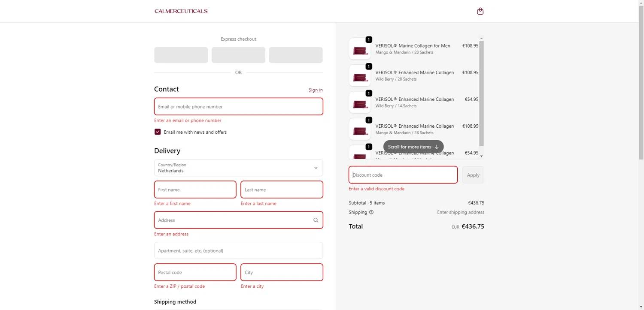
Task: Click the page vertical scrollbar
Action: pyautogui.click(x=641, y=81)
